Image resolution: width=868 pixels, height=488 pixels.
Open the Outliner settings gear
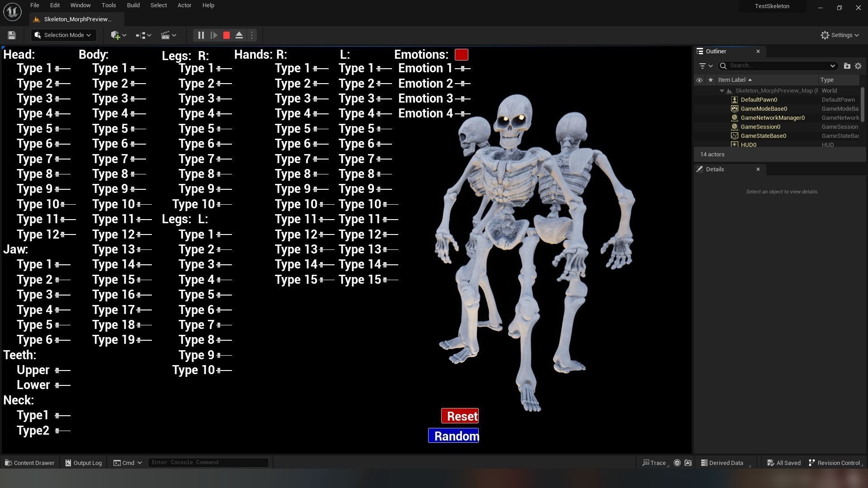coord(858,66)
